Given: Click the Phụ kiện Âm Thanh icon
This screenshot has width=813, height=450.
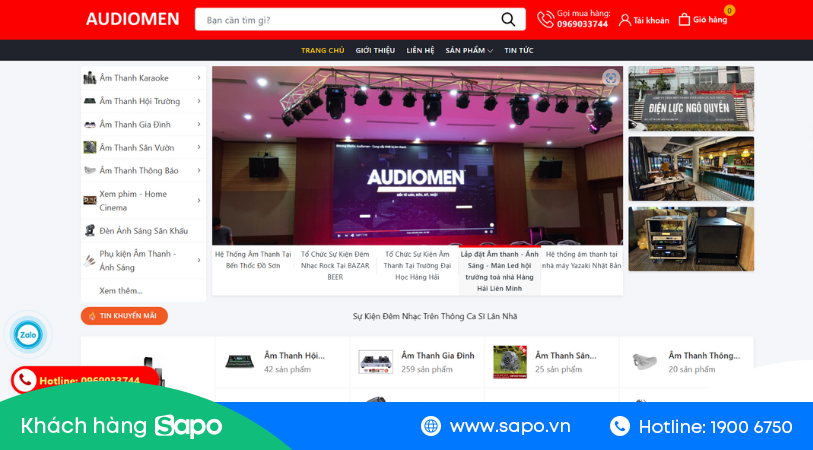Looking at the screenshot, I should (90, 260).
